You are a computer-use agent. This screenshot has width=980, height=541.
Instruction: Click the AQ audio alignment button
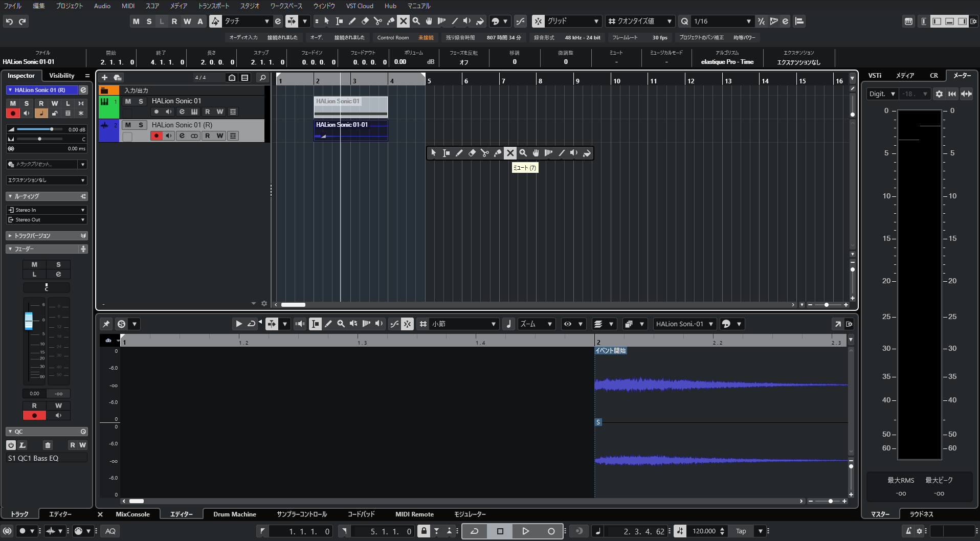(110, 531)
